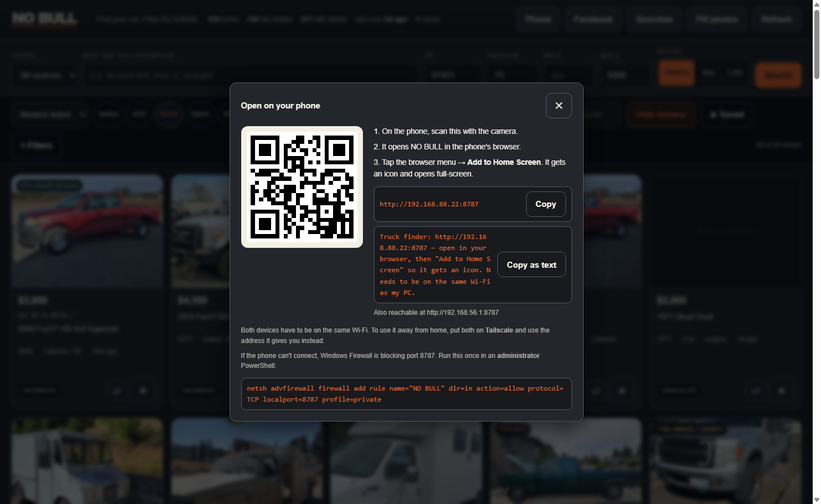Click the bold Tailscale word
821x504 pixels.
click(499, 330)
